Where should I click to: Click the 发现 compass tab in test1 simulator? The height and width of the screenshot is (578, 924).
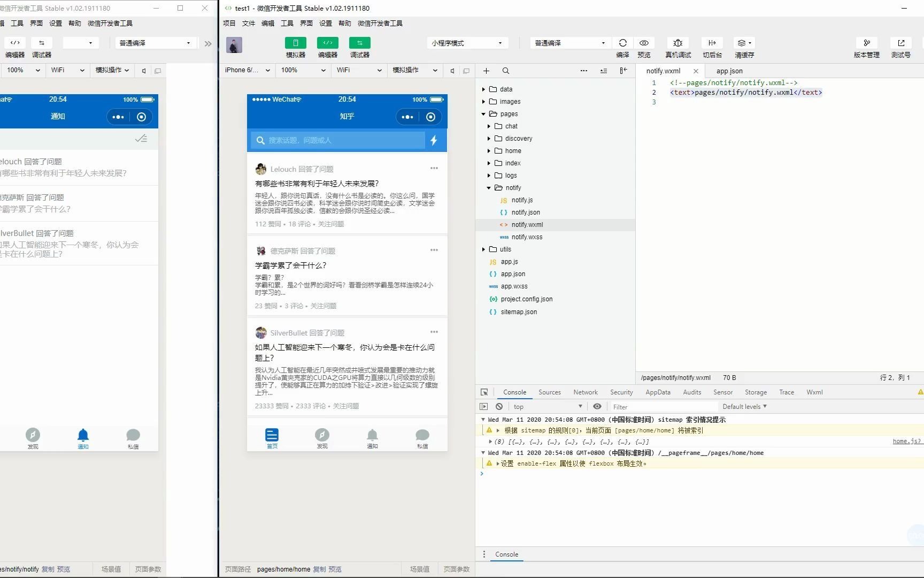pyautogui.click(x=322, y=438)
